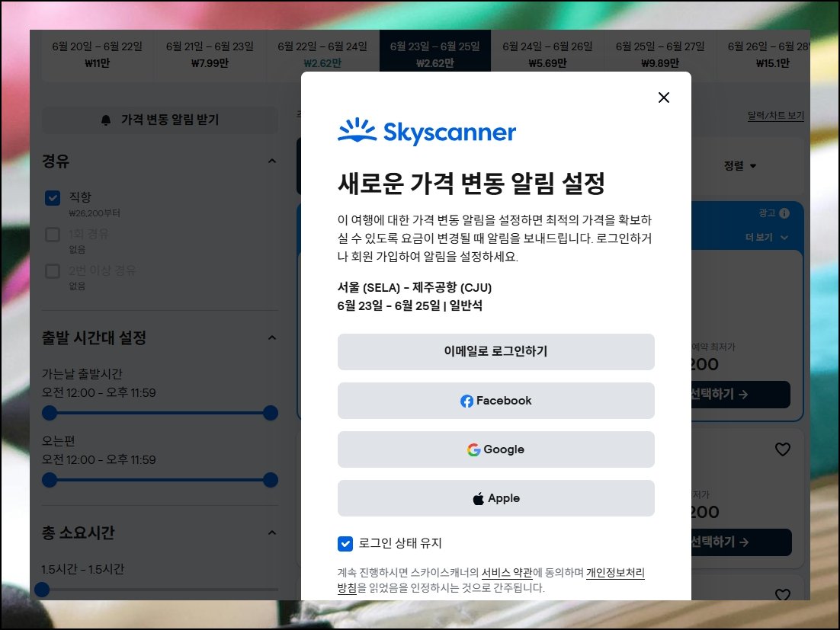
Task: Open 개인정보처리방침 privacy policy link
Action: (x=616, y=573)
